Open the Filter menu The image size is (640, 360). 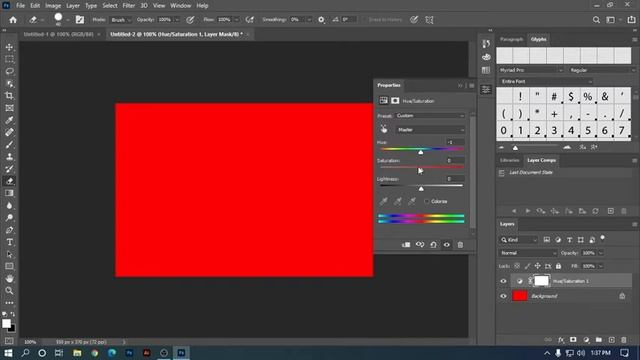[x=129, y=6]
